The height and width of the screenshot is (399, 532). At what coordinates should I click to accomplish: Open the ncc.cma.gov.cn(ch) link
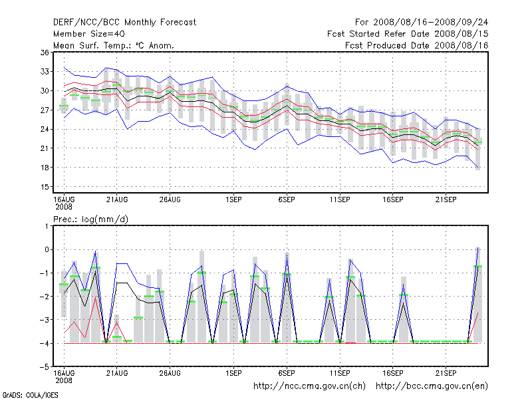[311, 386]
